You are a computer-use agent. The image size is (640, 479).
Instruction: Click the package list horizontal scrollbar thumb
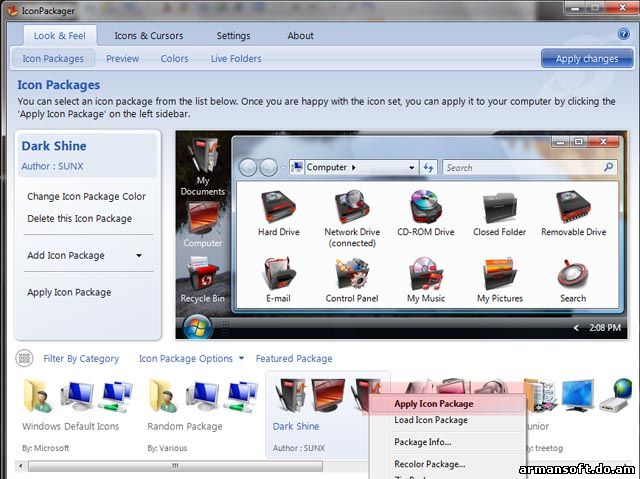click(175, 465)
